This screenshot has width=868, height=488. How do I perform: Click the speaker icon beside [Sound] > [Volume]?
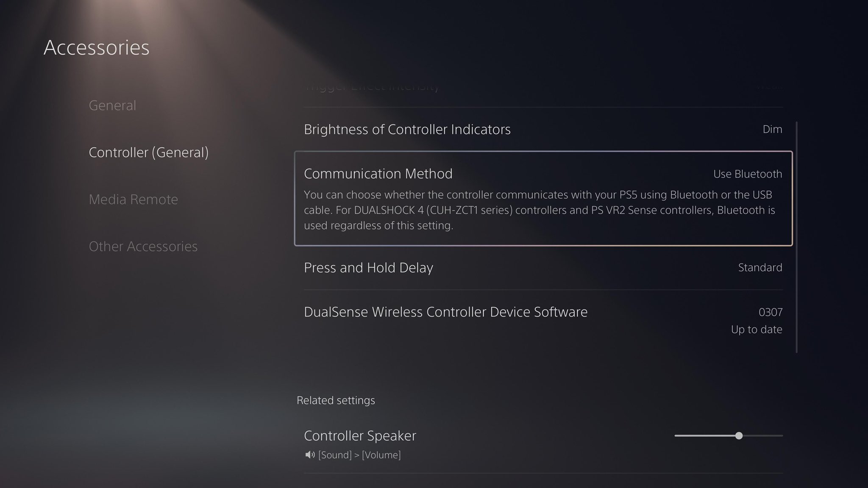pos(310,455)
